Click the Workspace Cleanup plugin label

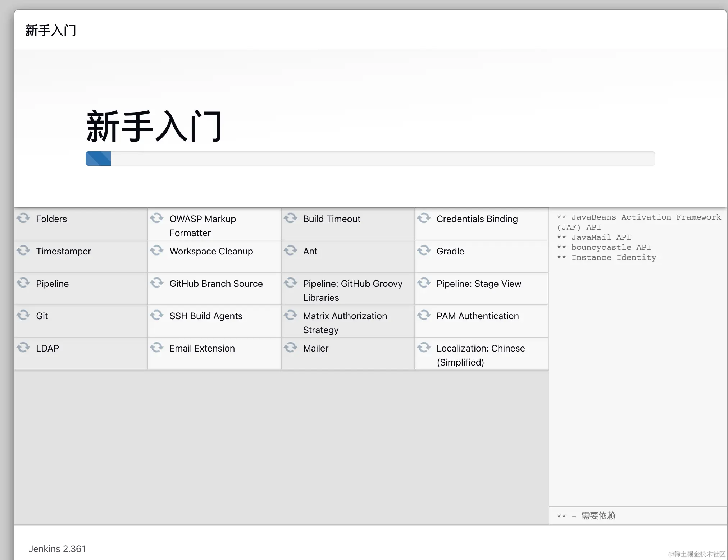click(211, 251)
